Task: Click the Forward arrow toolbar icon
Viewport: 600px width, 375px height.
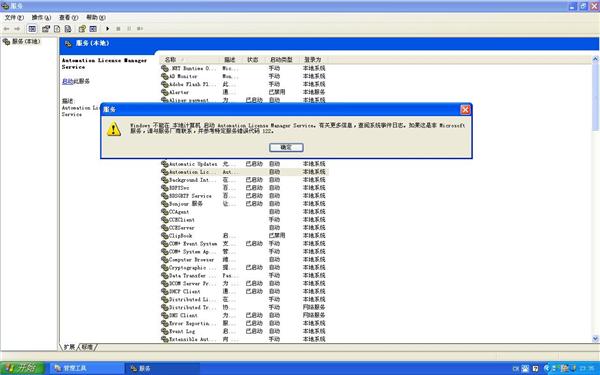Action: (17, 29)
